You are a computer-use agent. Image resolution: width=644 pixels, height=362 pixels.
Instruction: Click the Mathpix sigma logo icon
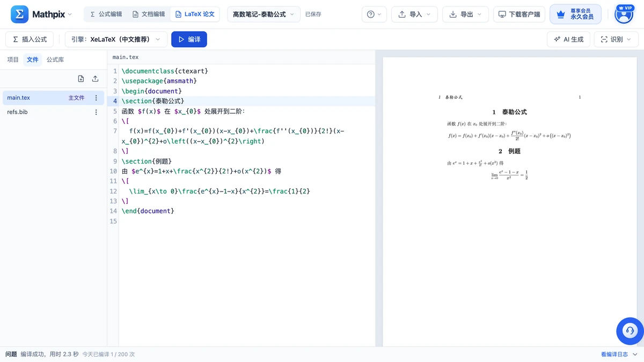pyautogui.click(x=19, y=14)
